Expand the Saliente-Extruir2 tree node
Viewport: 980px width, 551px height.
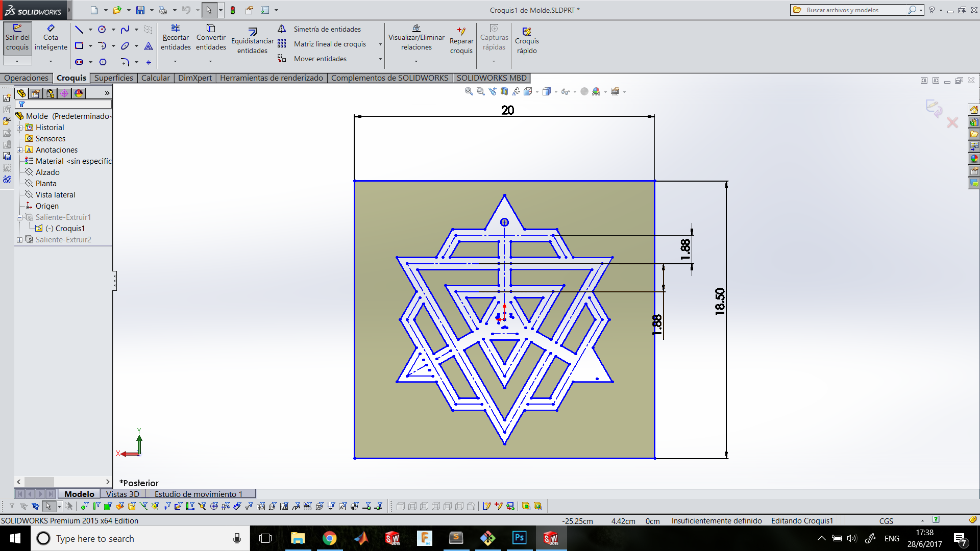(19, 240)
